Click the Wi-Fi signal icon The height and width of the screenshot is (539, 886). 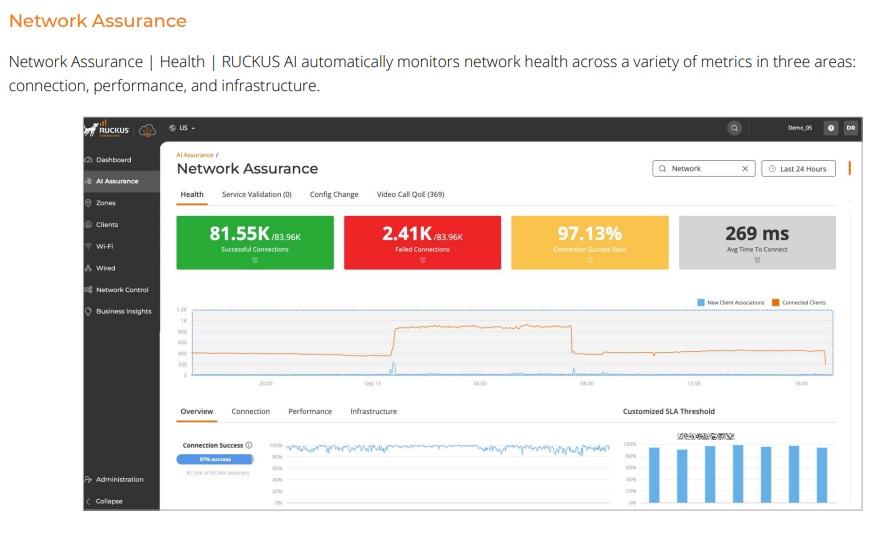coord(88,246)
